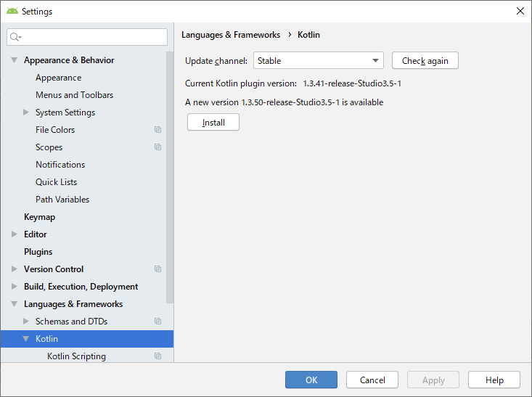Click the project-level icon beside Schemas and DTDs
Viewport: 532px width, 397px height.
pos(157,322)
